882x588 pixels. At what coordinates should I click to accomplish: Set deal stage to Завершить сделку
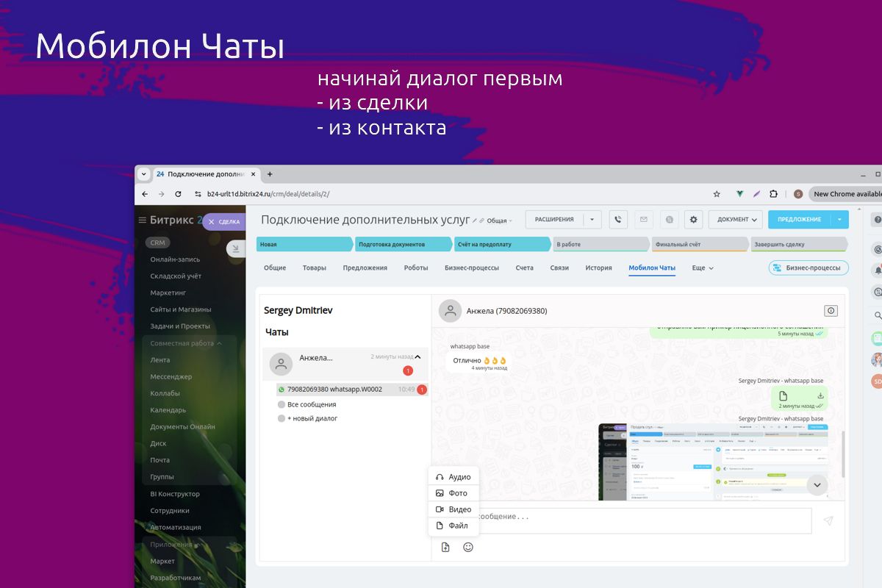(x=799, y=244)
